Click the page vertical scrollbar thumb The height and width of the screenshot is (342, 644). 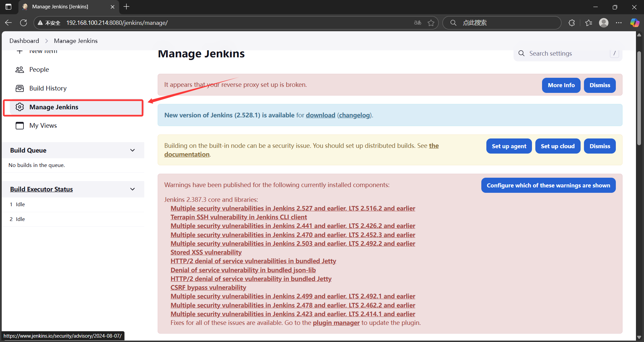coord(639,98)
